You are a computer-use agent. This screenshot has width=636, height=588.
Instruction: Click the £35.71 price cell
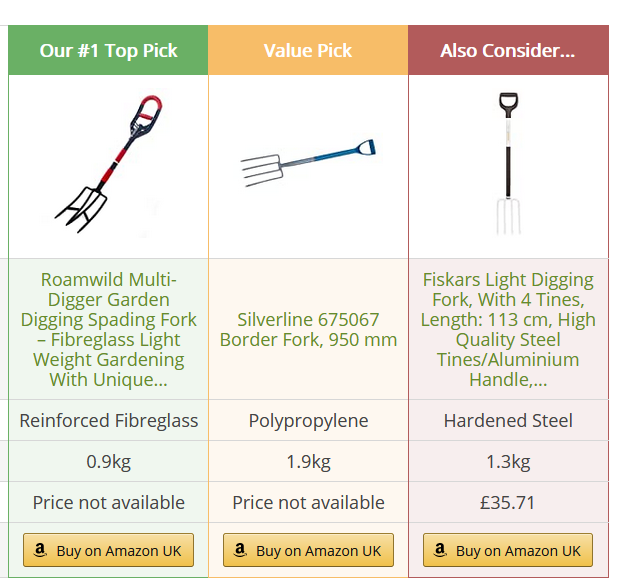pyautogui.click(x=508, y=502)
